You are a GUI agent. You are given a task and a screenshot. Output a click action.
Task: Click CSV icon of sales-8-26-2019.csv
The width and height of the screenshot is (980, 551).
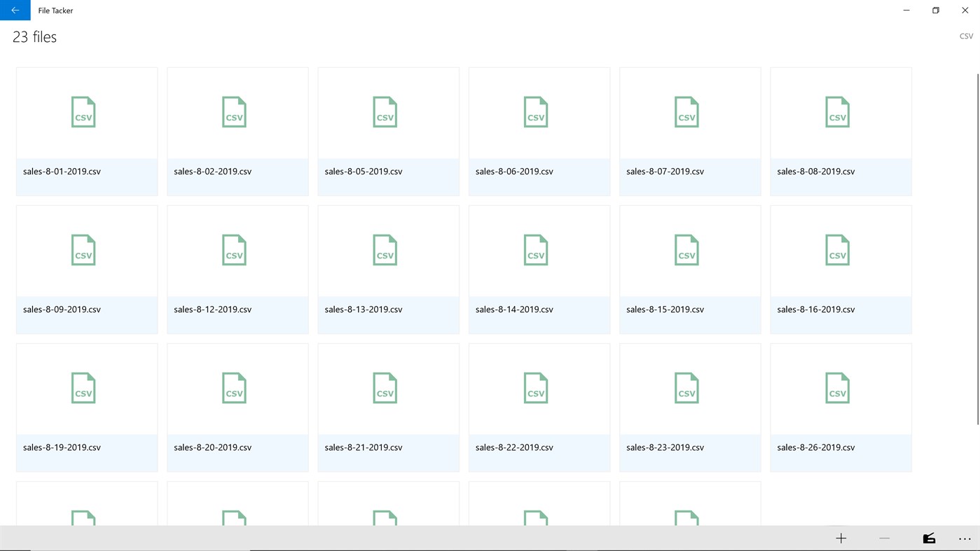[x=838, y=388]
